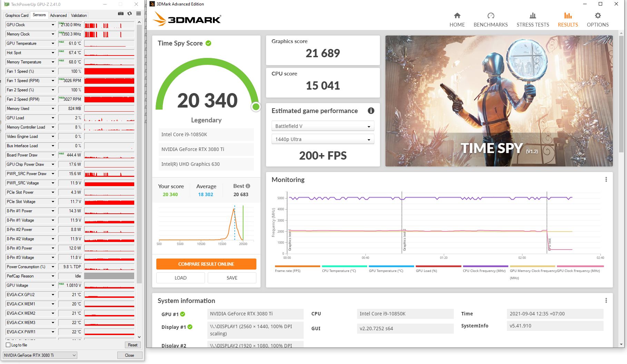627x364 pixels.
Task: Click the GPU-Z Close button
Action: click(x=129, y=355)
